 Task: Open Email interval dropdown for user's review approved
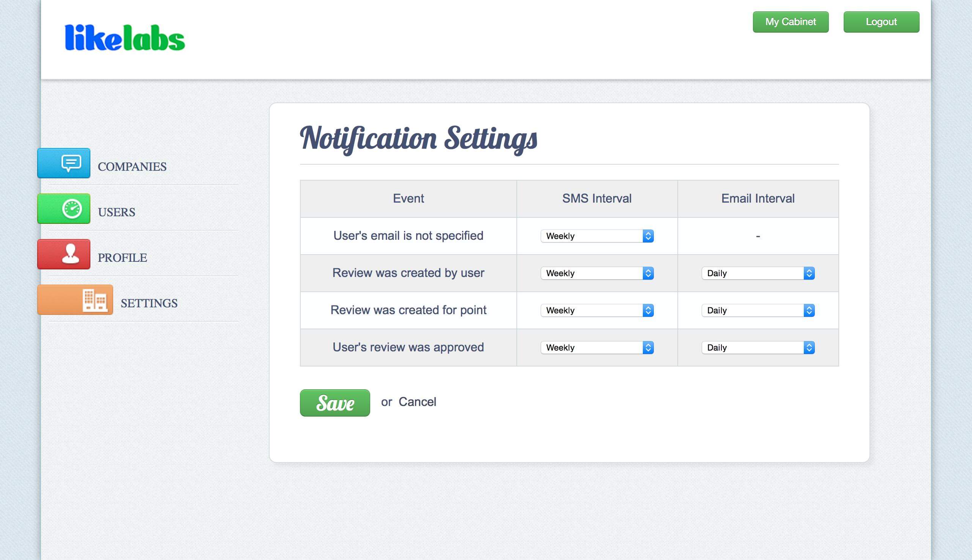(x=758, y=348)
